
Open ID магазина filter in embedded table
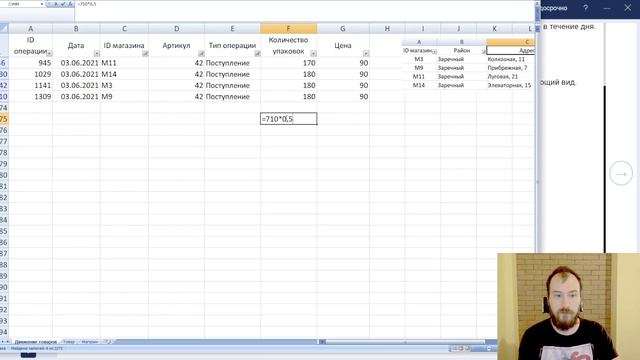(x=434, y=51)
